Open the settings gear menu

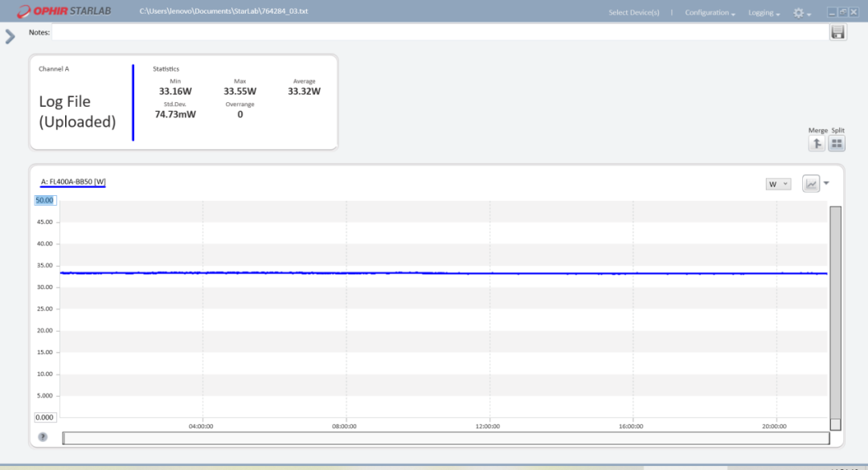tap(801, 13)
